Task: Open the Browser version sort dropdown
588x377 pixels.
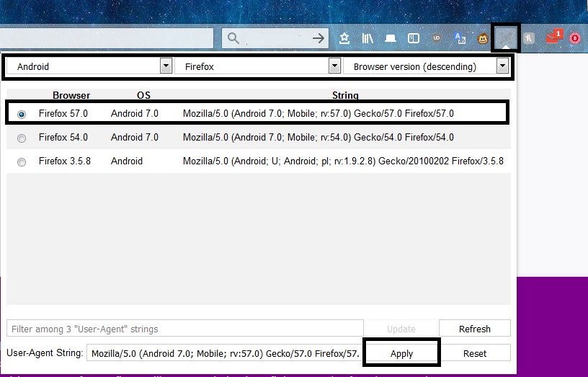Action: click(426, 66)
